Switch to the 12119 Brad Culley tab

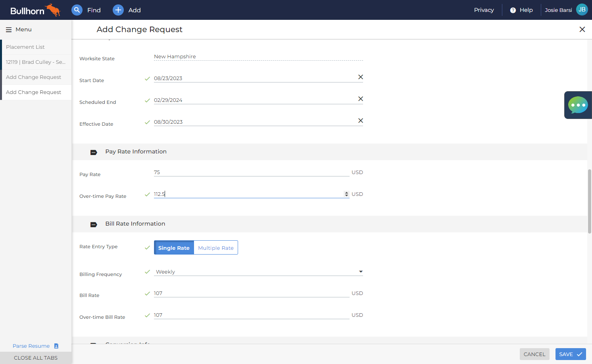pos(36,62)
